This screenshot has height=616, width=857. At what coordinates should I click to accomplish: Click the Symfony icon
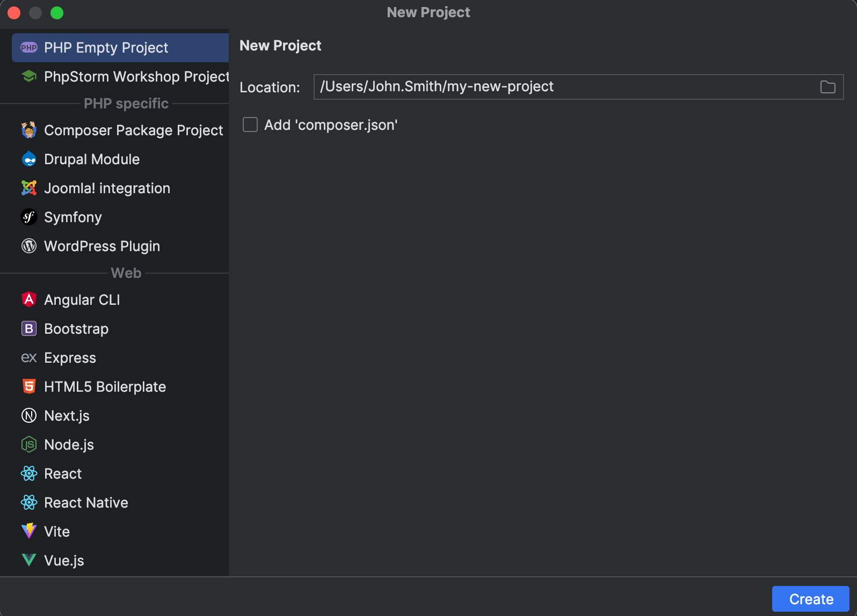coord(28,217)
